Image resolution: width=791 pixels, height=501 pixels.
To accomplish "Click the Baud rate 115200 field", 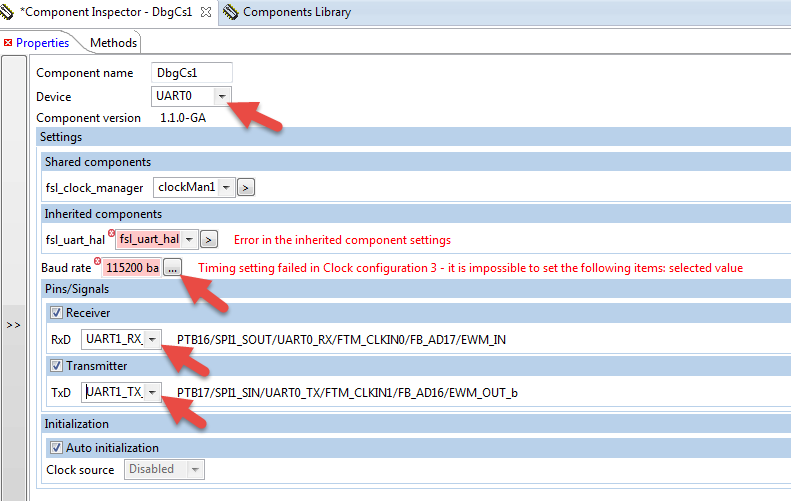I will tap(132, 268).
